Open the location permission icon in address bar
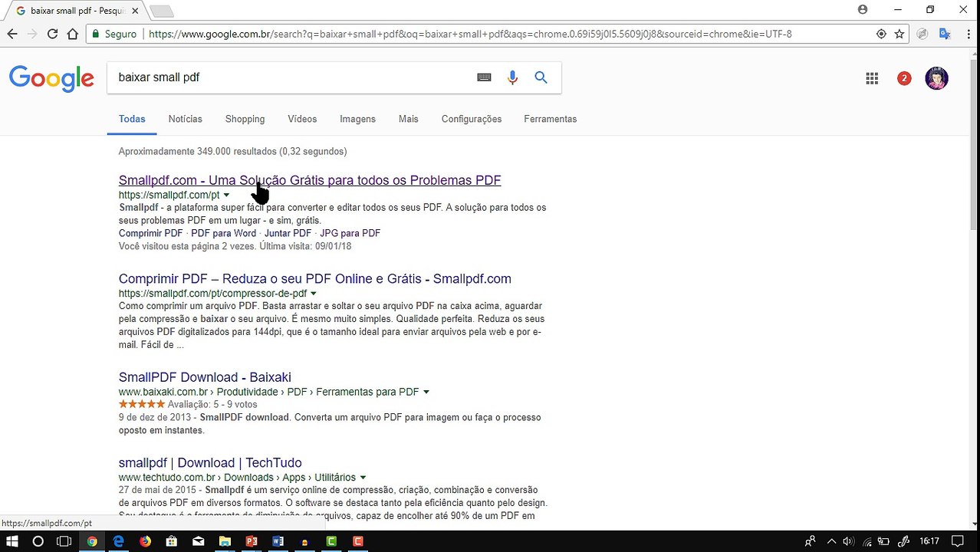The image size is (980, 552). pos(881,34)
